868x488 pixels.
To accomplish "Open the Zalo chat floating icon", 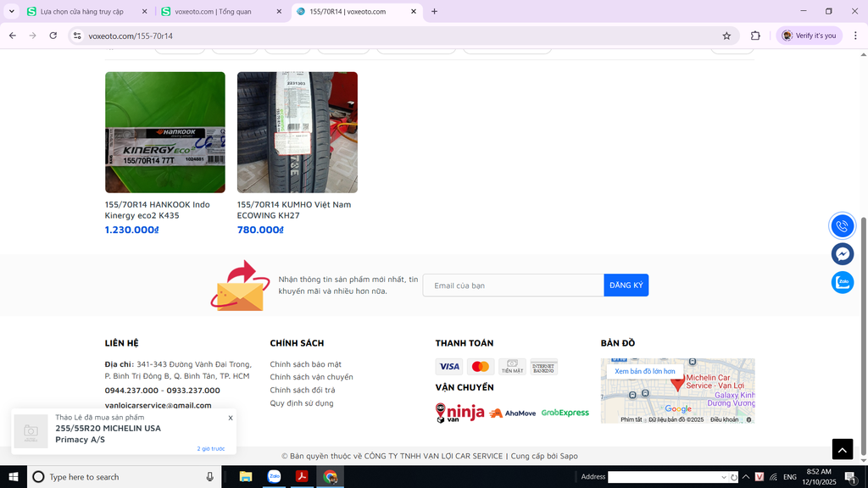I will 842,282.
